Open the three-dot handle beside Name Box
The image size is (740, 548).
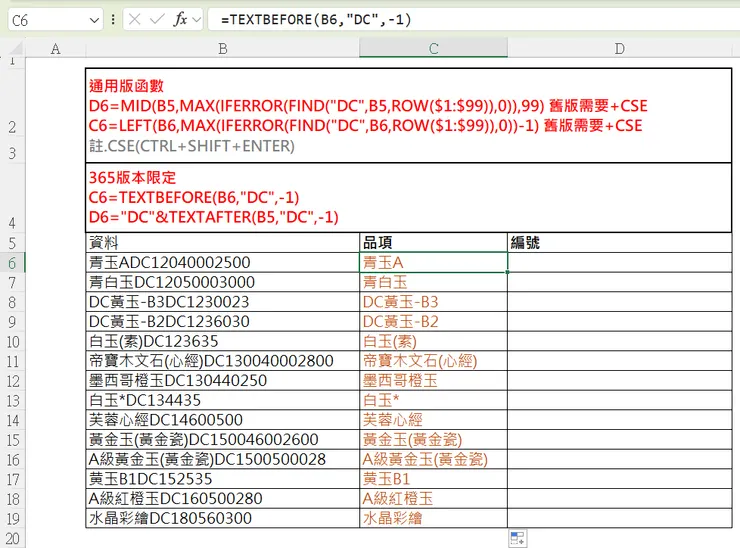(x=113, y=19)
